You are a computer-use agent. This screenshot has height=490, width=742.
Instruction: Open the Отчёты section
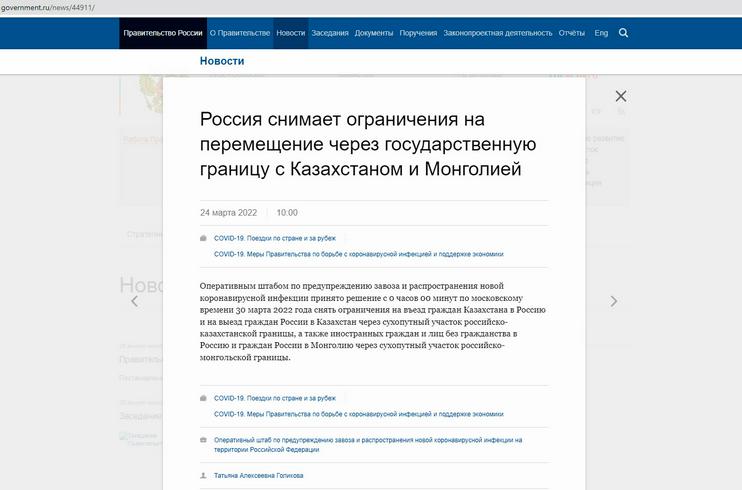572,33
